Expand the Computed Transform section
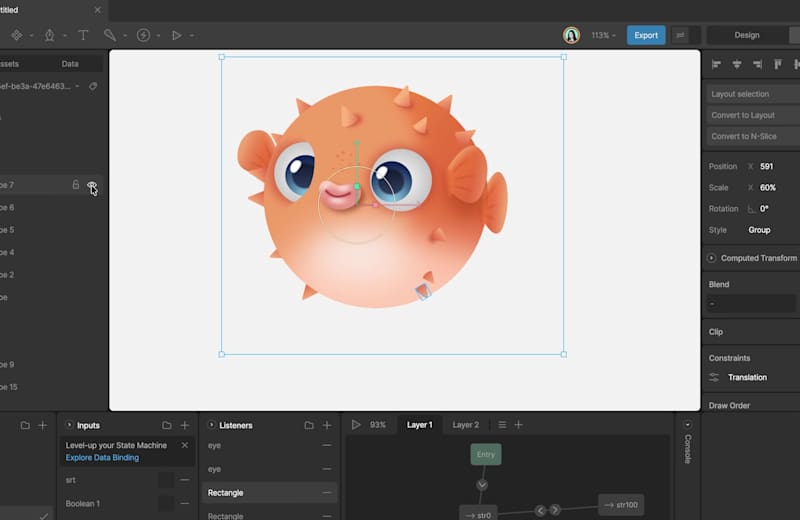Viewport: 800px width, 520px height. pos(711,258)
